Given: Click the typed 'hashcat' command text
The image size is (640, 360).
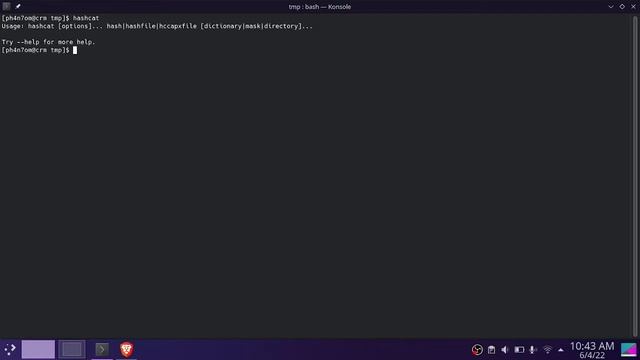Looking at the screenshot, I should 86,18.
